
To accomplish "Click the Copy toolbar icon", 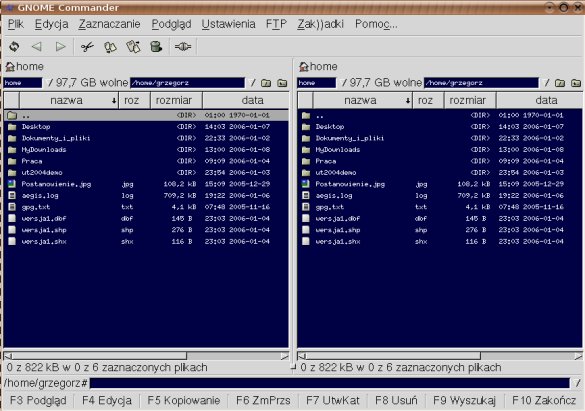I will [x=110, y=47].
